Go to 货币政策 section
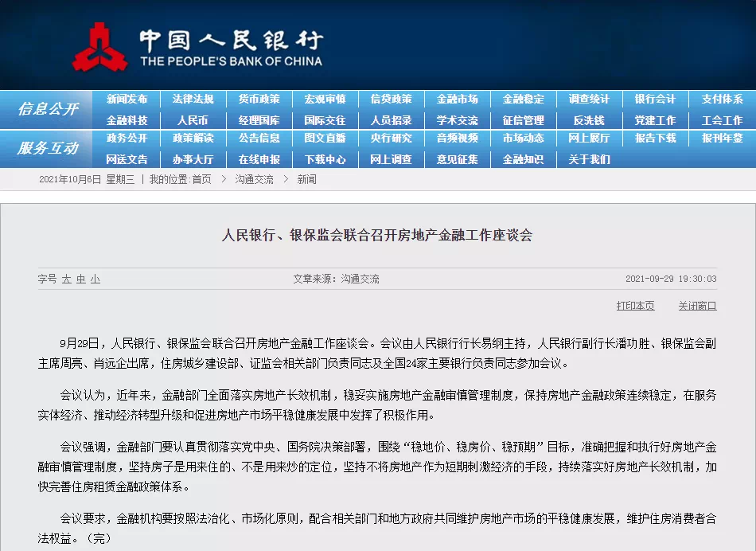 click(x=259, y=100)
